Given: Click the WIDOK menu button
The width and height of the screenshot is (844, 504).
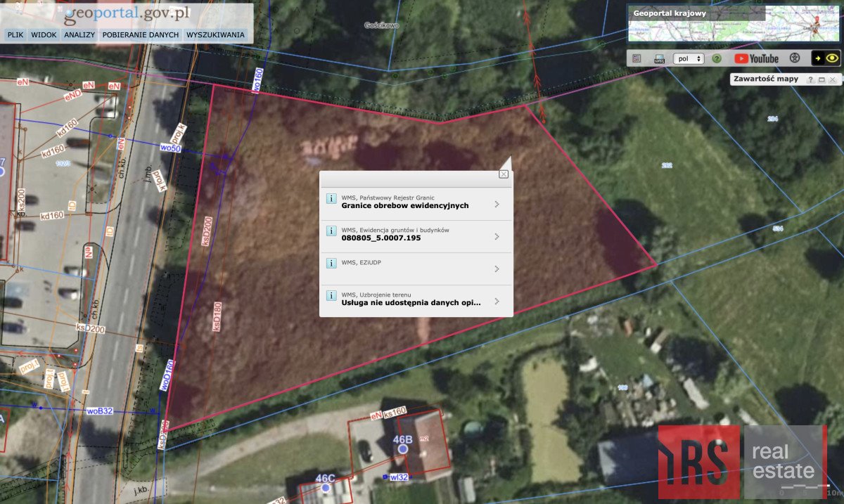Looking at the screenshot, I should (43, 34).
